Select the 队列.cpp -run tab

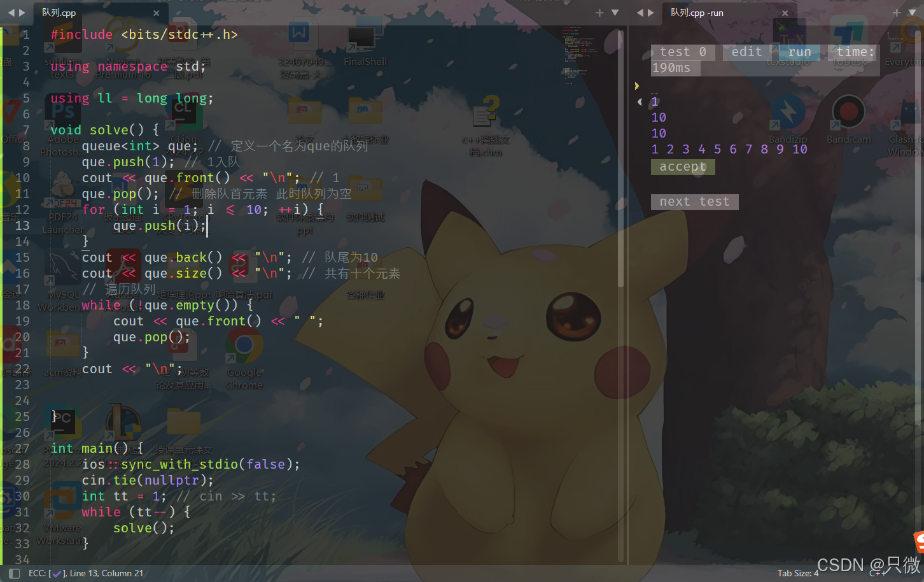tap(697, 13)
